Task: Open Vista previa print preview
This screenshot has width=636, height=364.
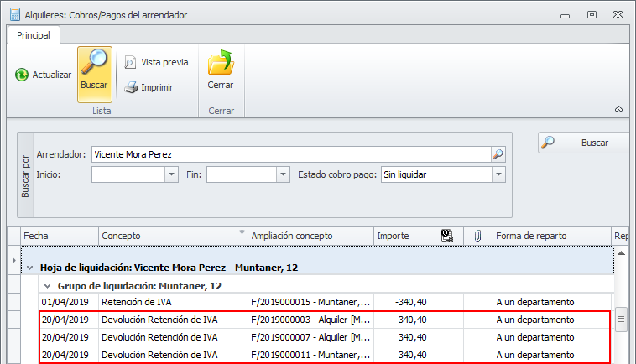Action: pyautogui.click(x=157, y=62)
